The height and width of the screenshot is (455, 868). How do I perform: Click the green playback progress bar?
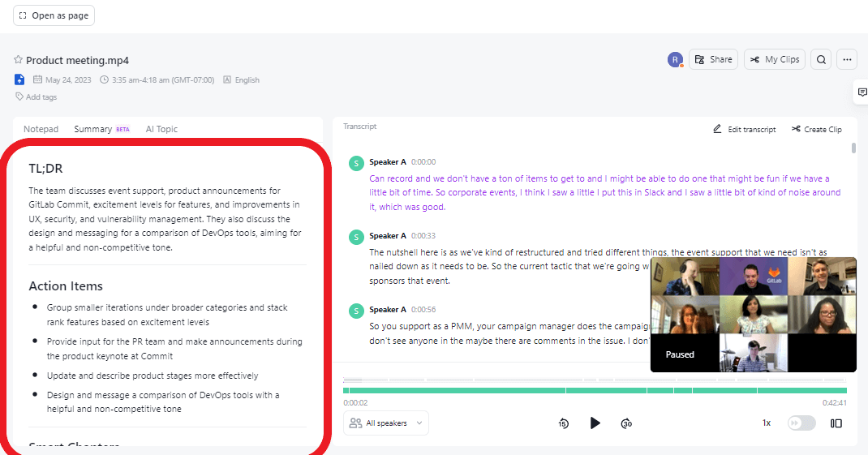click(595, 391)
